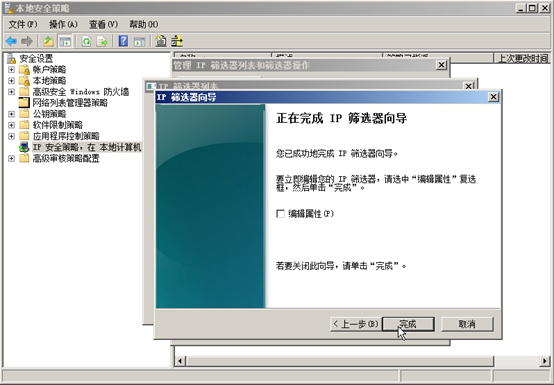This screenshot has height=385, width=554.
Task: Click the 上一步(B) button
Action: pyautogui.click(x=356, y=324)
